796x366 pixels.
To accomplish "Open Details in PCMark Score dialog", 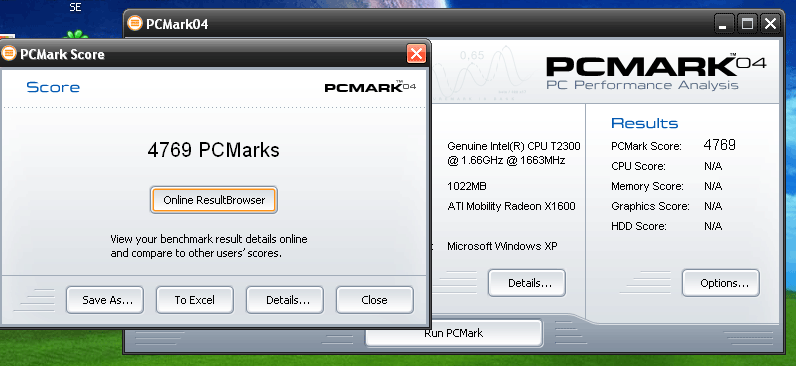I will 285,300.
